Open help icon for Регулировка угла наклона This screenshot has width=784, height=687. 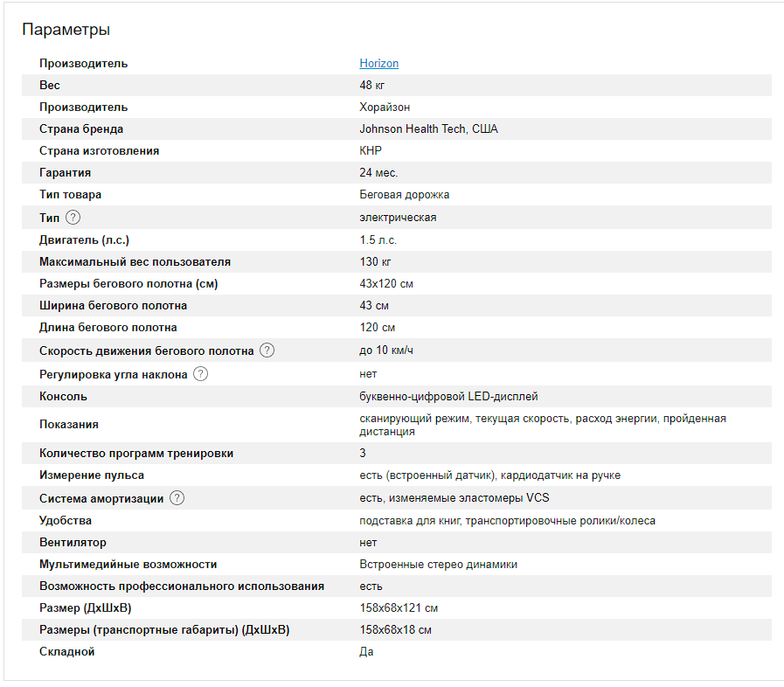(x=201, y=374)
